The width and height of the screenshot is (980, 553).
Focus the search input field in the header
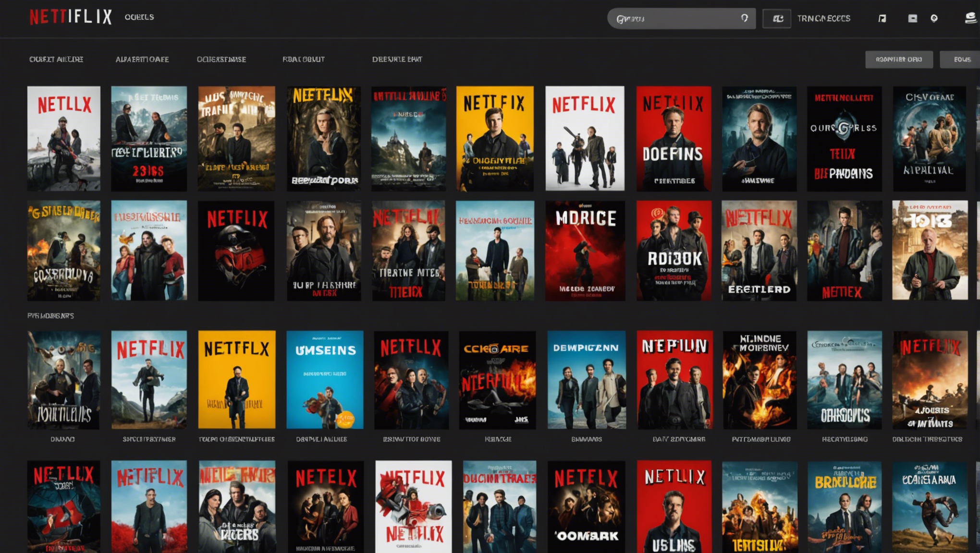click(x=681, y=19)
